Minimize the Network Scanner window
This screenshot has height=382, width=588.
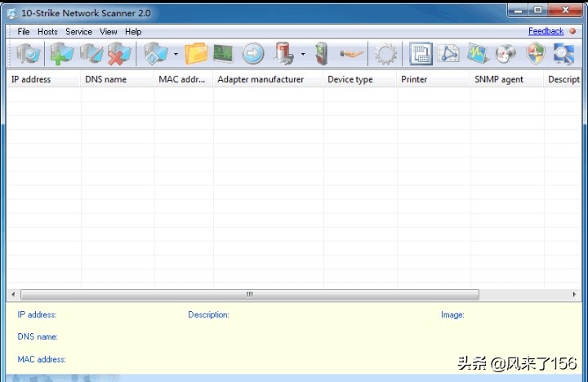[x=519, y=11]
